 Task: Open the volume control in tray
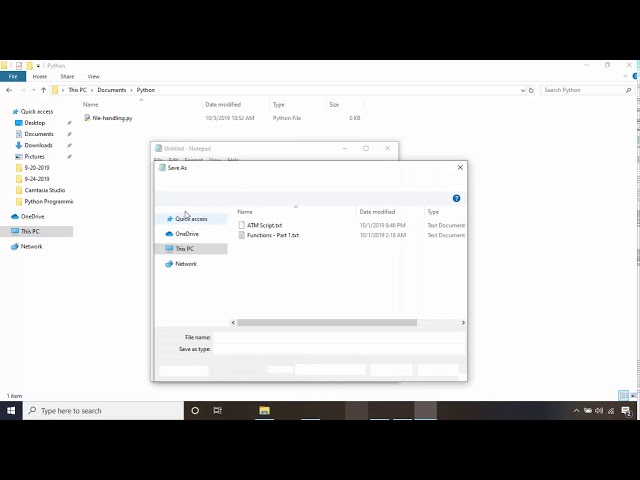click(x=599, y=411)
